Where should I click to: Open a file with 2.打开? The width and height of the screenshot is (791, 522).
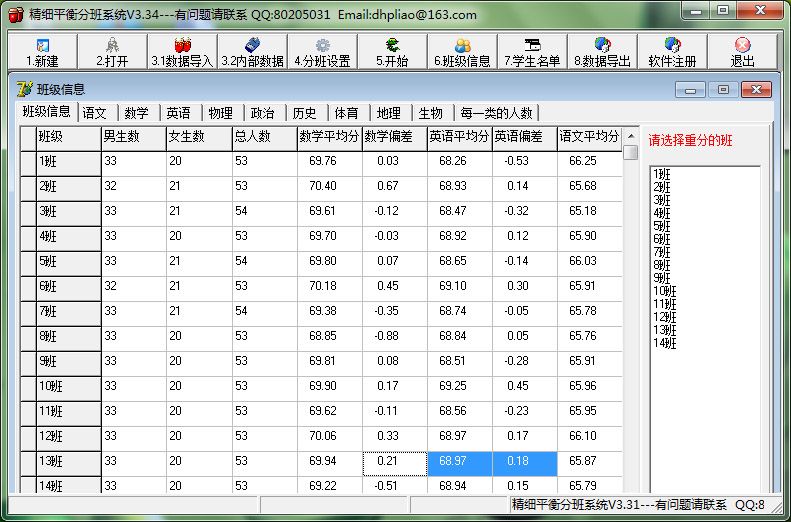click(x=112, y=51)
